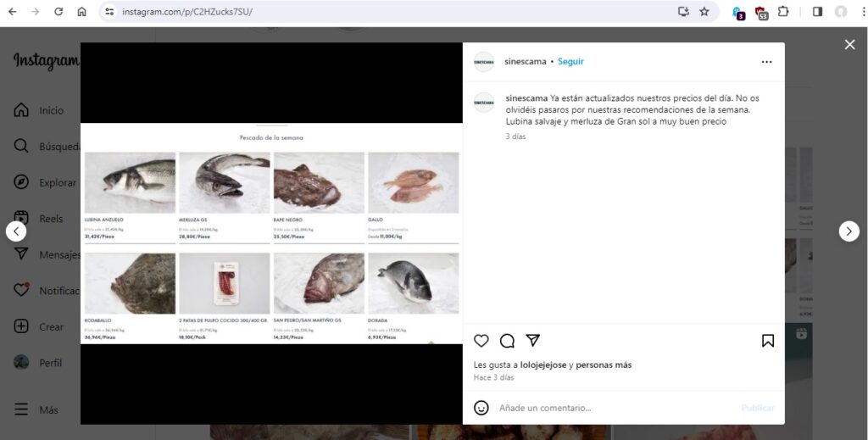The width and height of the screenshot is (868, 440).
Task: Open Chrome three-dot menu
Action: tap(863, 12)
